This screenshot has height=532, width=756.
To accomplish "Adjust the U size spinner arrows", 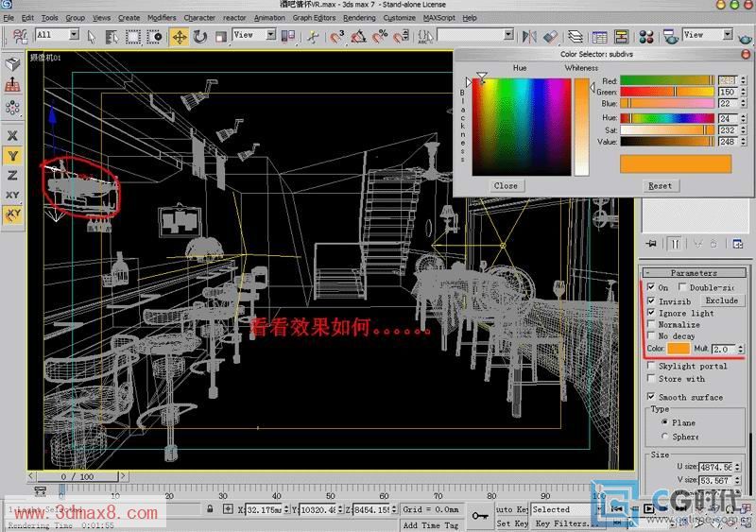I will pos(737,467).
